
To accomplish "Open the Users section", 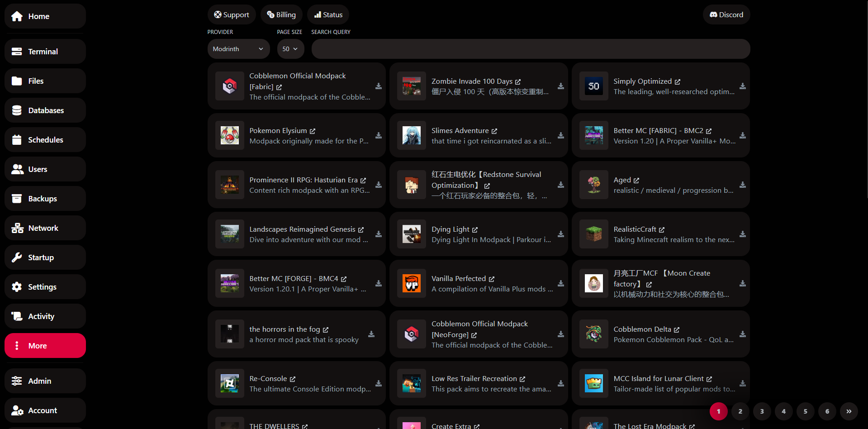I will tap(45, 169).
